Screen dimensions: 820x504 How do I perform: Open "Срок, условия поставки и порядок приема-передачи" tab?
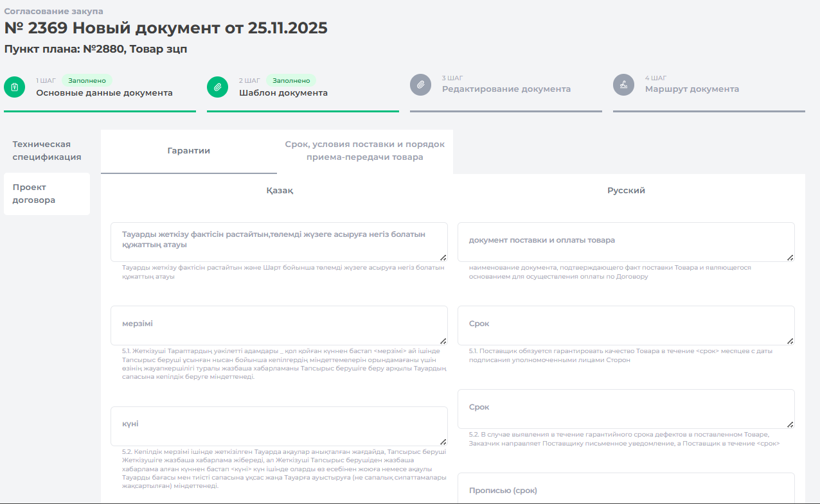click(x=364, y=151)
